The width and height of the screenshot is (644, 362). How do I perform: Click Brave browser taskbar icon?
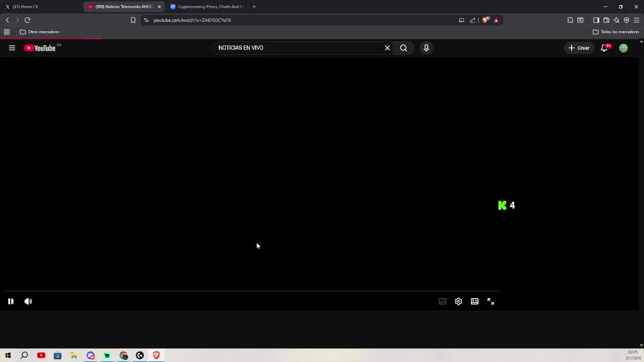pos(156,355)
